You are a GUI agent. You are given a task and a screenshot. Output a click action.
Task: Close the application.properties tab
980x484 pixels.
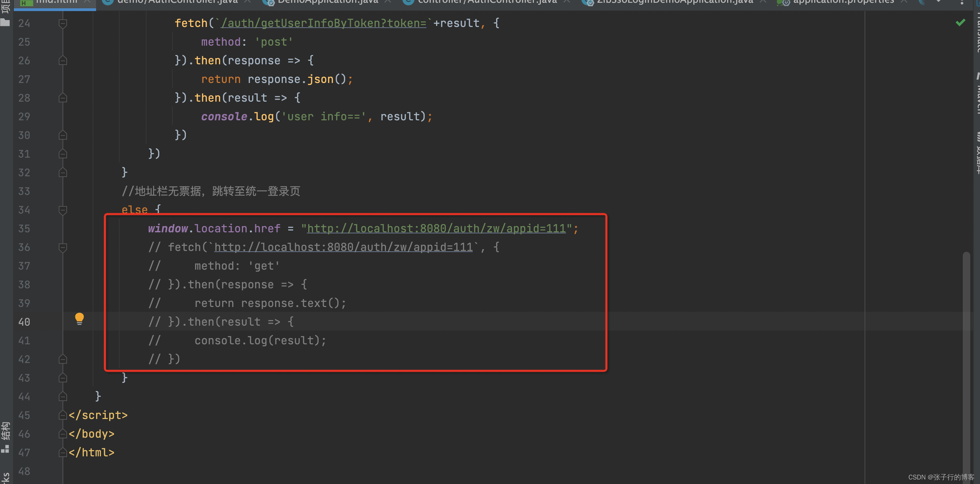point(904,2)
